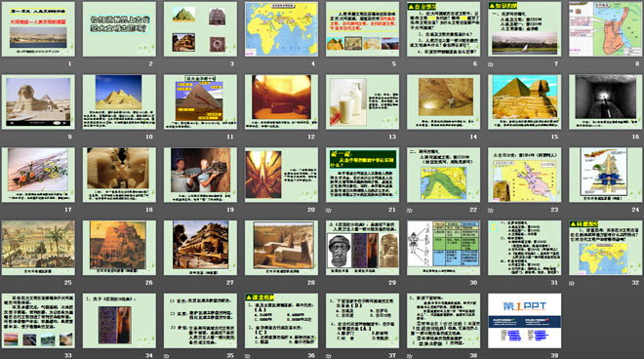Select slide 33 text with four landscapes
The width and height of the screenshot is (644, 359).
coord(38,321)
